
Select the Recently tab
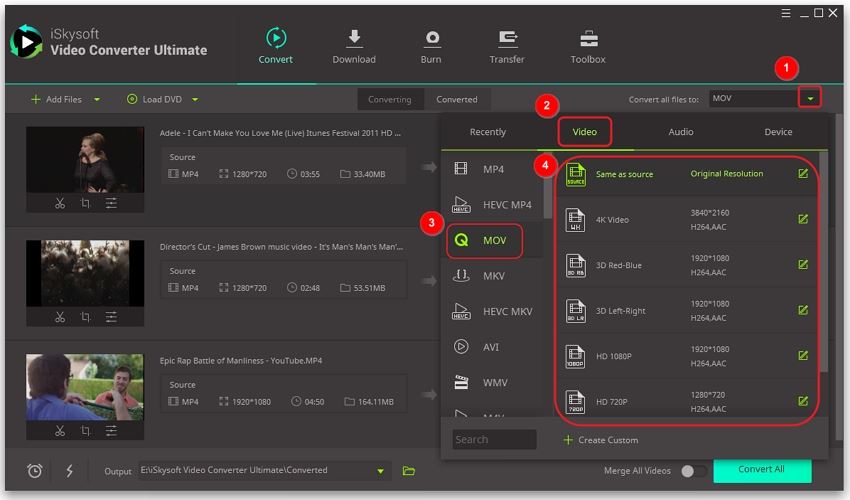coord(487,132)
